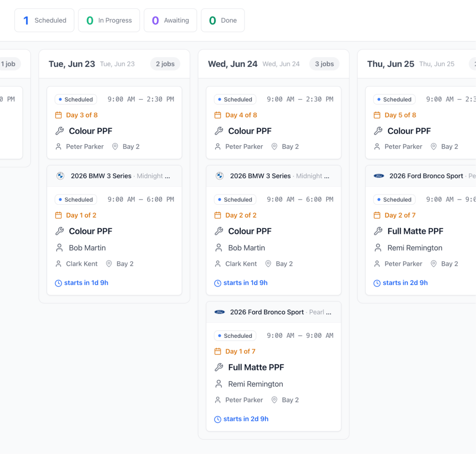Filter by the Done status counter

point(223,20)
